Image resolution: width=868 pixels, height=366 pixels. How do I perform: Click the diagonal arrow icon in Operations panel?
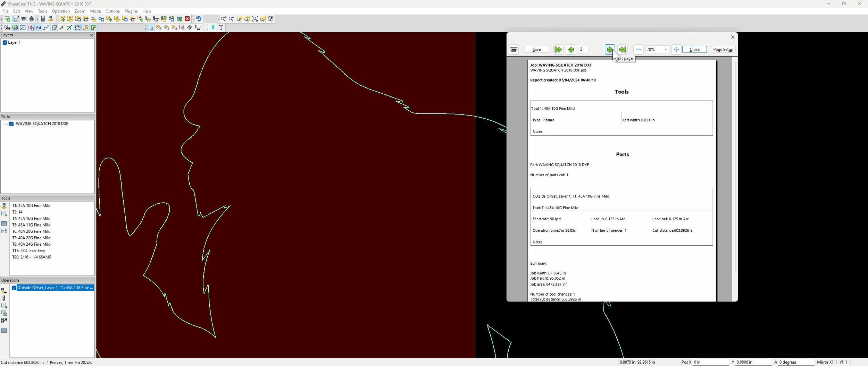point(4,321)
